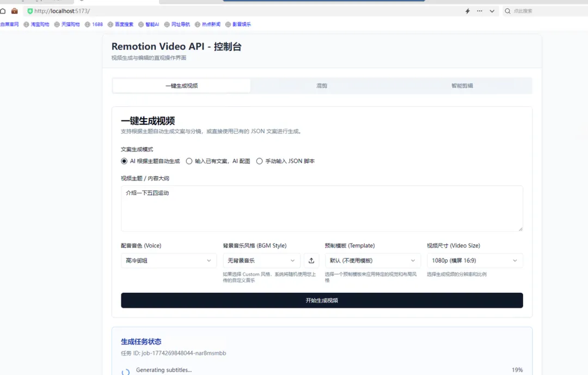This screenshot has width=588, height=375.
Task: Go to the browser home page icon
Action: coord(3,11)
